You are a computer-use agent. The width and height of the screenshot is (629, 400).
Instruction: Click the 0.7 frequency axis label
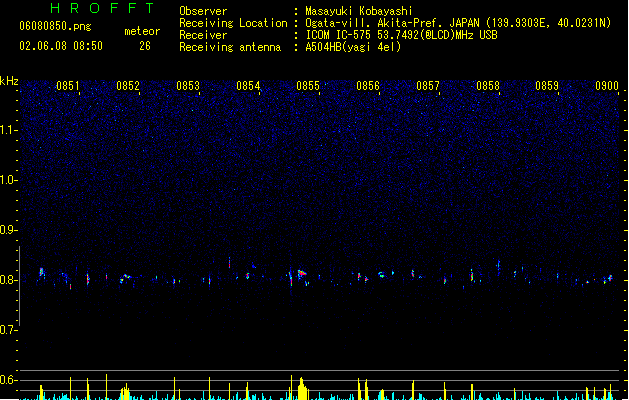[8, 330]
